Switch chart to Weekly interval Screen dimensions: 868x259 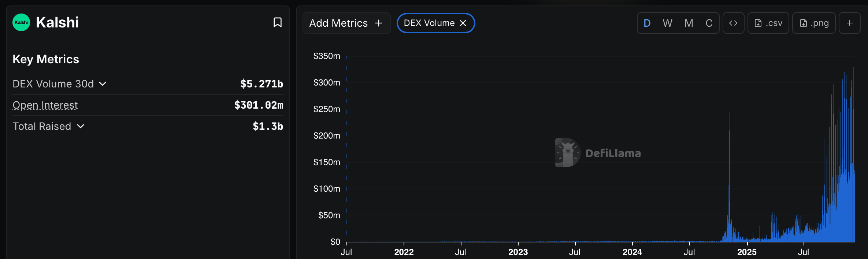pyautogui.click(x=667, y=23)
